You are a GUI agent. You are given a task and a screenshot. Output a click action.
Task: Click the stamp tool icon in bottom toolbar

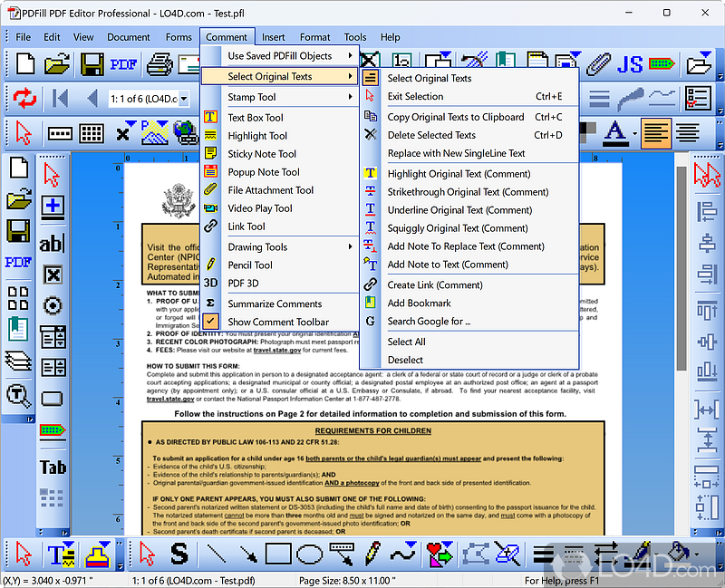98,554
